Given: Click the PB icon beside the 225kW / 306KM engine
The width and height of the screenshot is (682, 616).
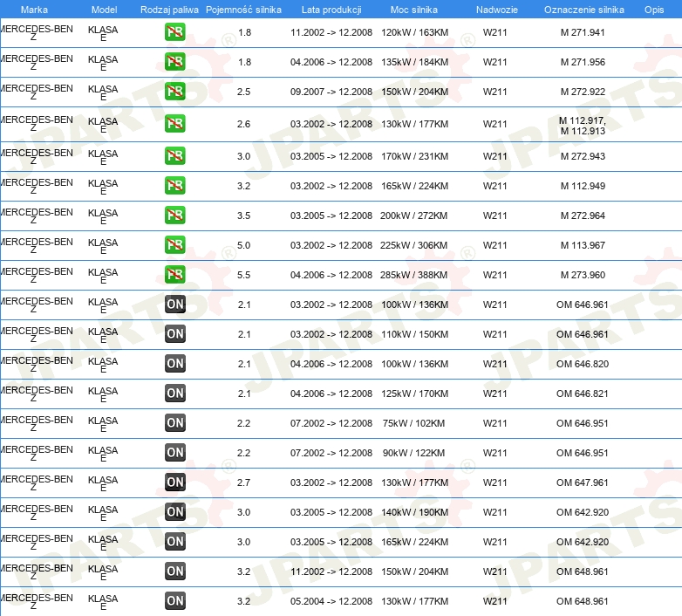Looking at the screenshot, I should tap(175, 245).
